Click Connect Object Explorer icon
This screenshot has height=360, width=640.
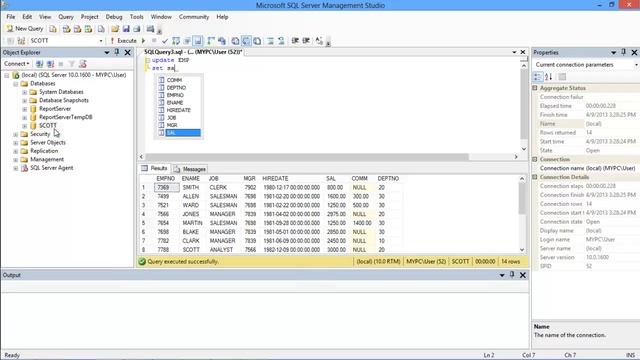point(40,64)
